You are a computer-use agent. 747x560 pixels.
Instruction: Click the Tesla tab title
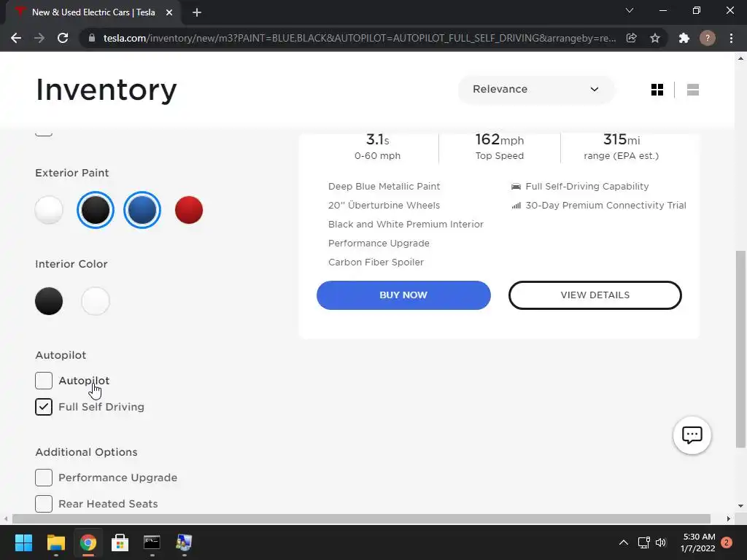click(93, 12)
